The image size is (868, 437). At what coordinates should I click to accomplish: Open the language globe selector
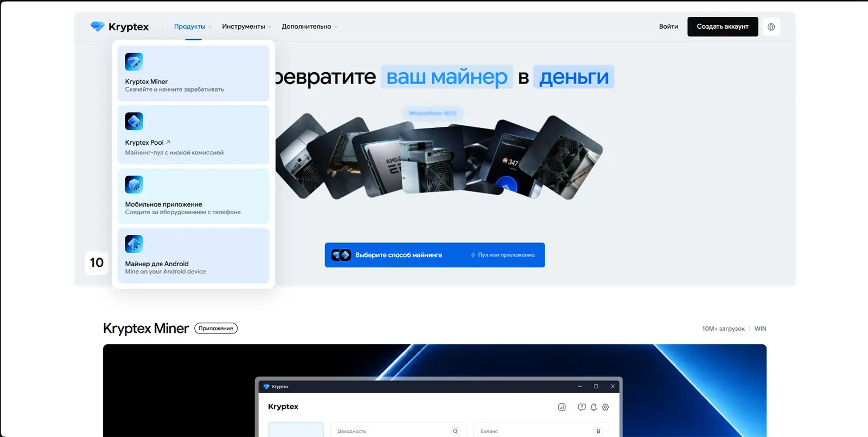771,27
